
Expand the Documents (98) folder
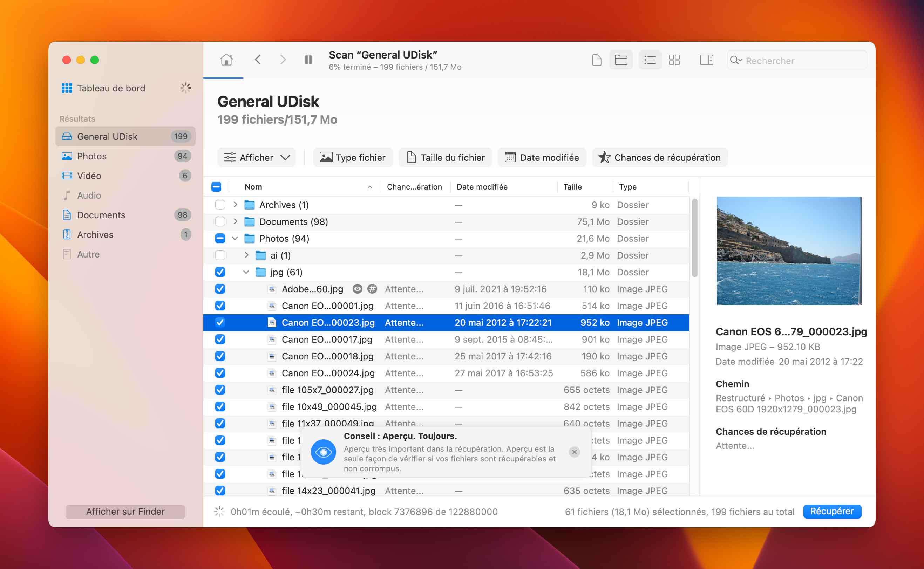click(235, 221)
